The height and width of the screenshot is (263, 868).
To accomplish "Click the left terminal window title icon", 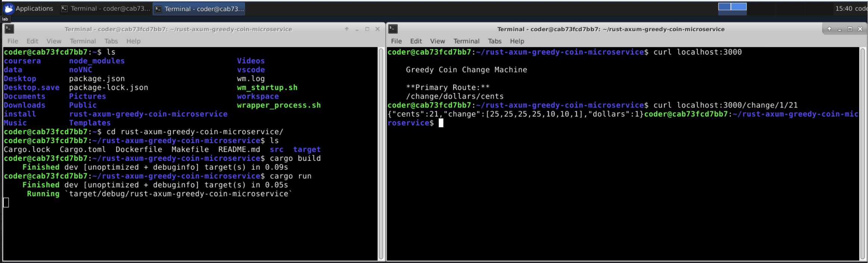I will pos(9,29).
